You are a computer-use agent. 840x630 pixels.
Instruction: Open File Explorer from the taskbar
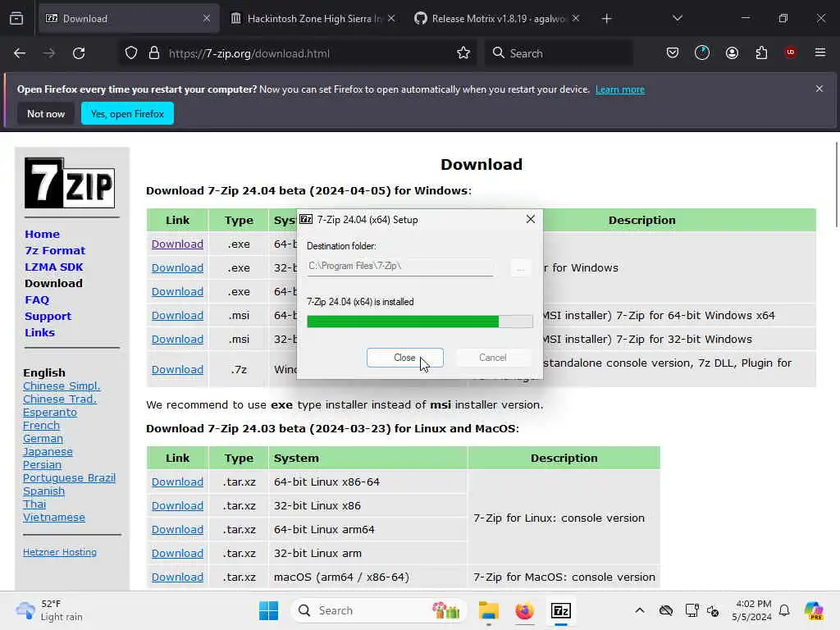tap(489, 610)
